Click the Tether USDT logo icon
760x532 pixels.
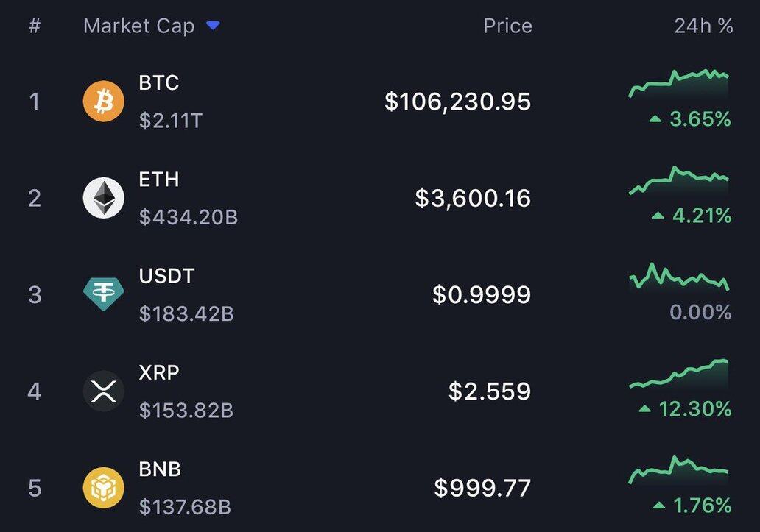(103, 294)
